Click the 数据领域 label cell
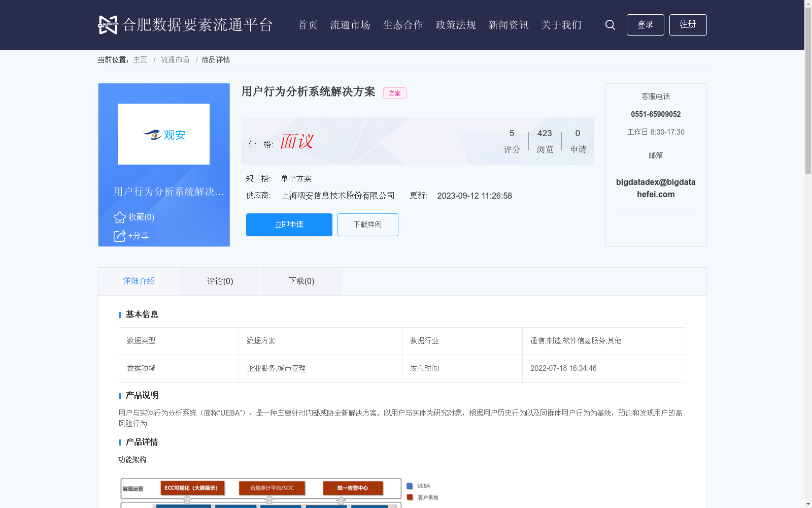The height and width of the screenshot is (508, 812). pos(179,368)
